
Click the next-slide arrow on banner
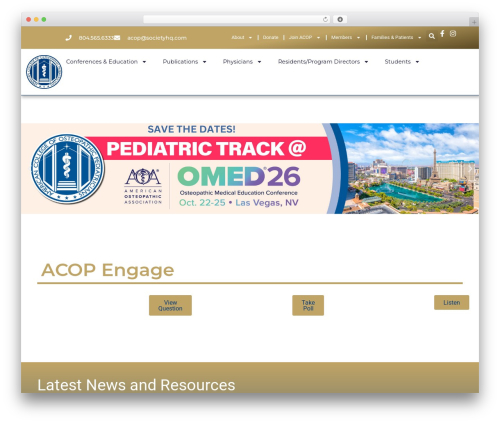[470, 169]
